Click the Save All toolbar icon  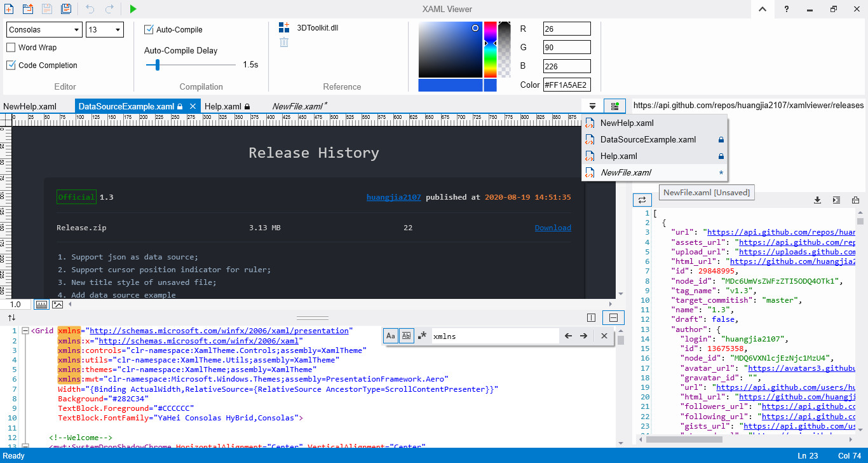click(x=66, y=9)
